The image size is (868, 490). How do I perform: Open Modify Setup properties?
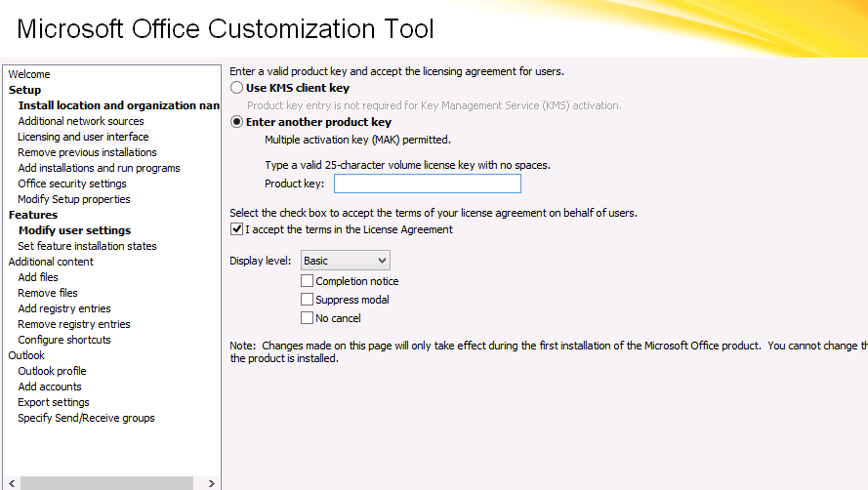74,199
